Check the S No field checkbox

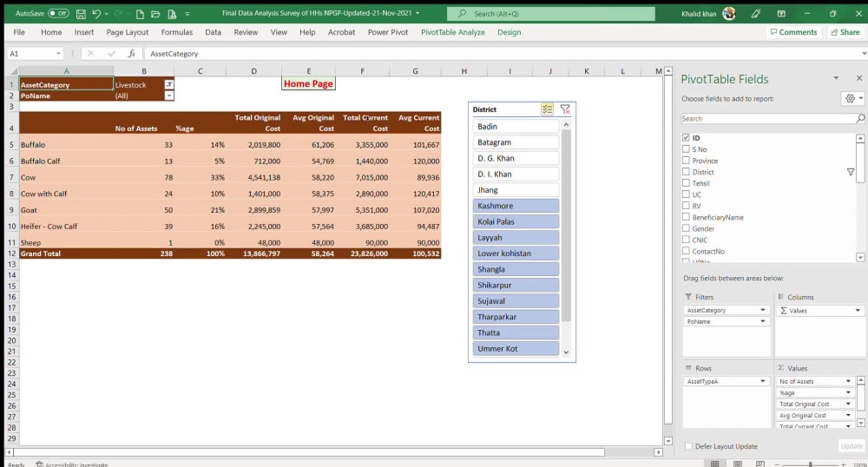(686, 148)
